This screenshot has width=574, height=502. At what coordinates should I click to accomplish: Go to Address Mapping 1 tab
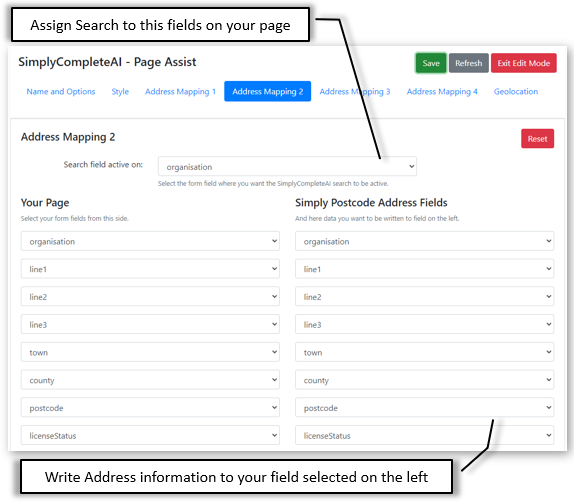180,92
